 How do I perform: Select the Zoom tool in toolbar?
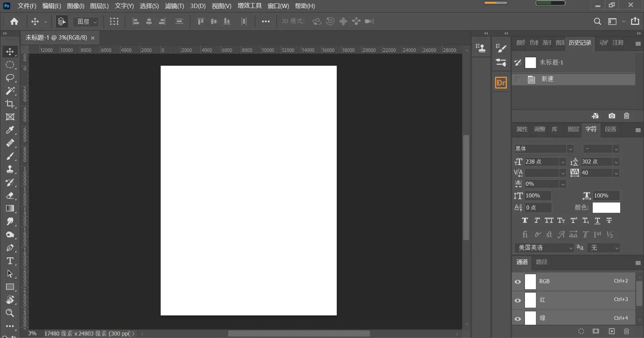click(10, 313)
